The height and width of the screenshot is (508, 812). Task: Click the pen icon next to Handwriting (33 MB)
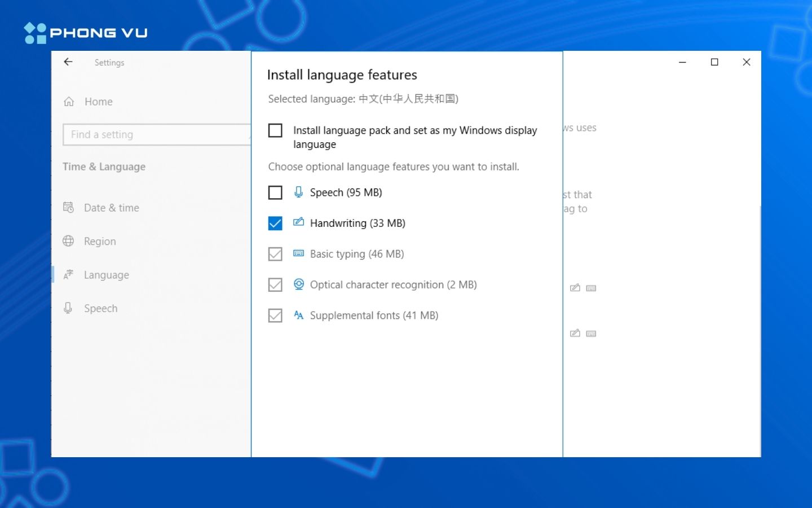[x=298, y=222]
